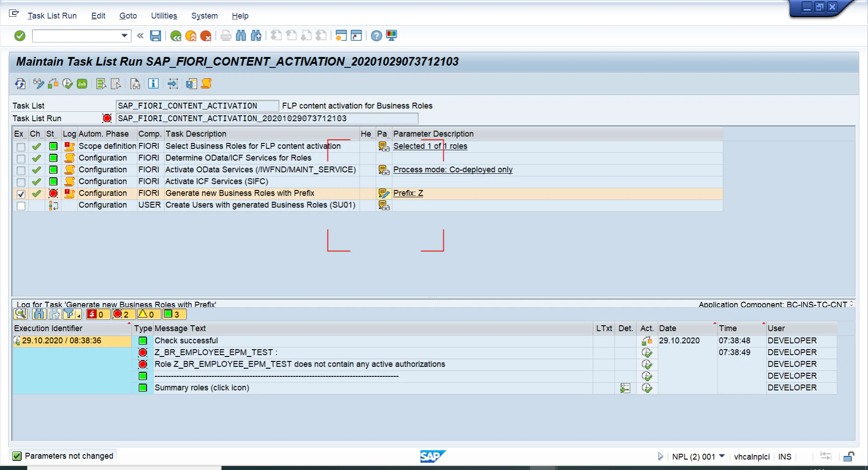The height and width of the screenshot is (470, 868).
Task: Open the NPL system status dropdown arrow
Action: tap(722, 456)
